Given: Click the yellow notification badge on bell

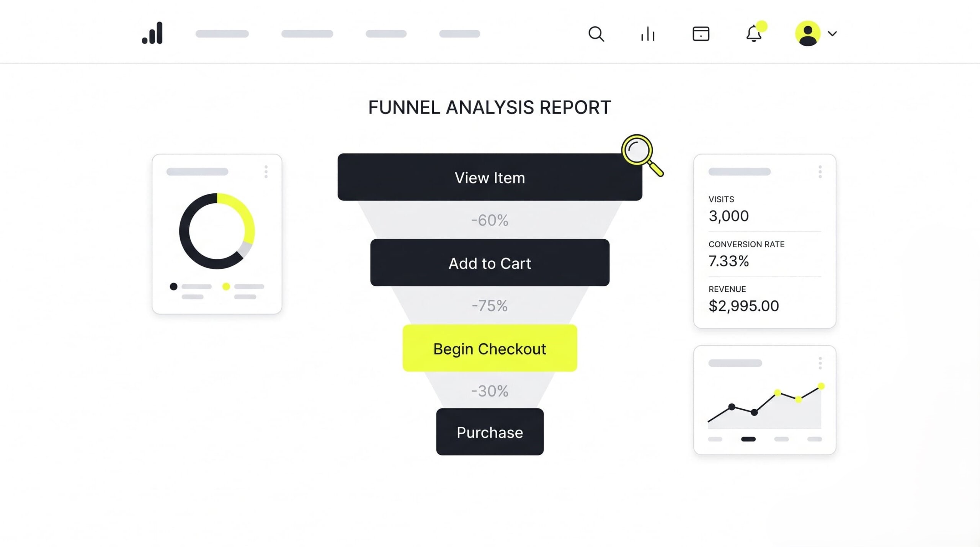Looking at the screenshot, I should tap(762, 26).
